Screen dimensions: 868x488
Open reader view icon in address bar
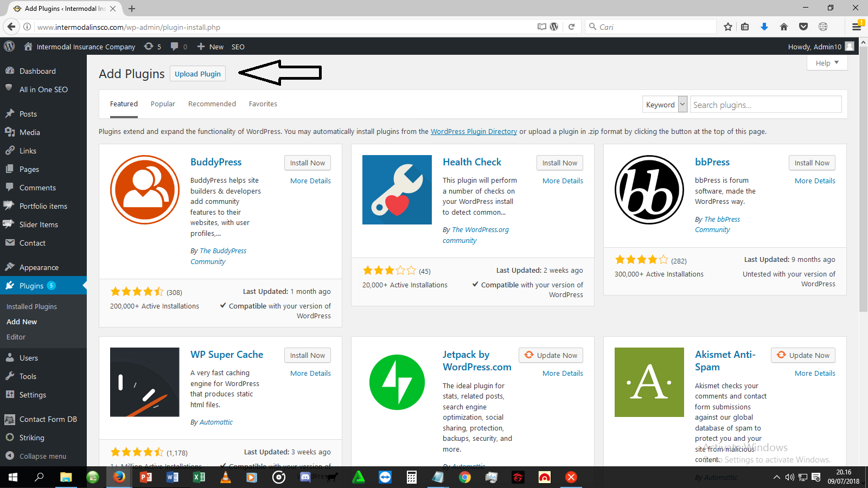click(541, 27)
